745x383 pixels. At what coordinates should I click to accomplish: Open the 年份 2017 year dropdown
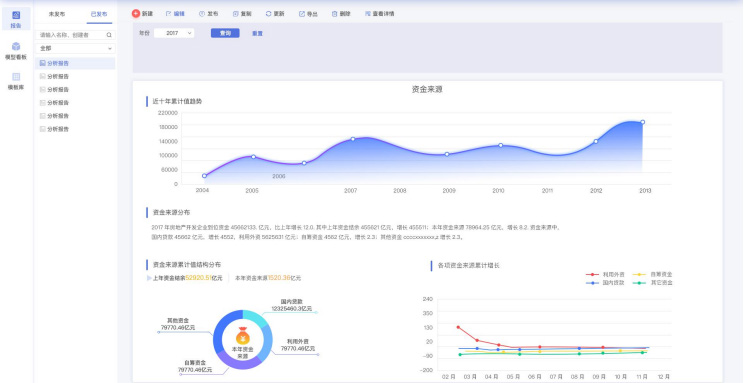[x=174, y=33]
